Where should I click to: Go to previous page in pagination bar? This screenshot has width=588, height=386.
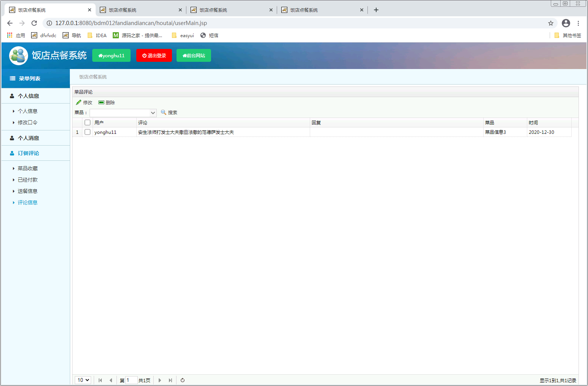(111, 380)
